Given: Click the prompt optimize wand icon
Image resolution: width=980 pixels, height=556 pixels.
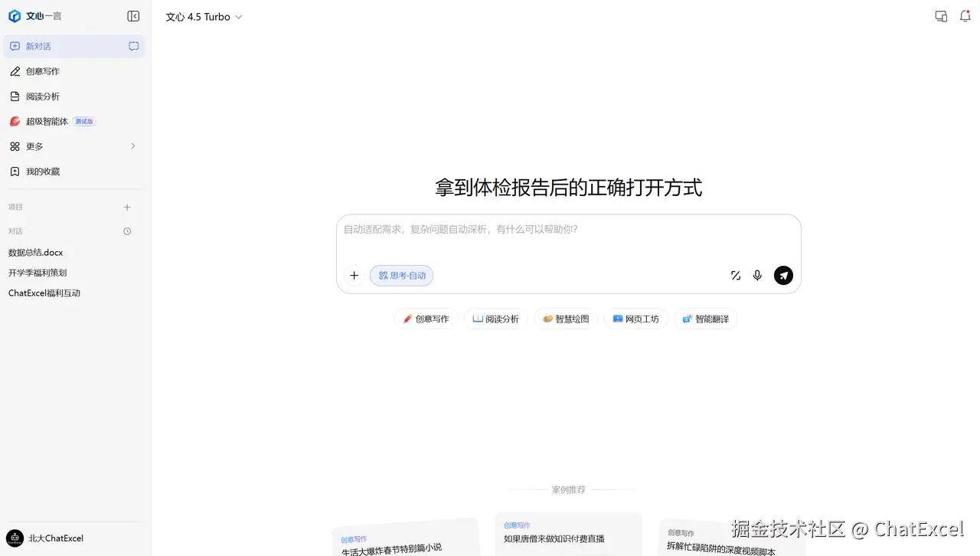Looking at the screenshot, I should [x=736, y=276].
